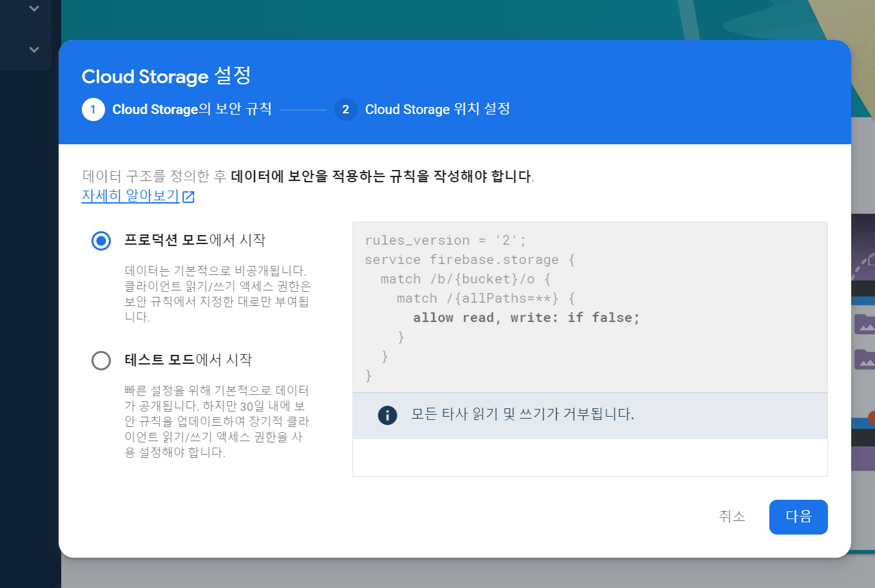Image resolution: width=875 pixels, height=588 pixels.
Task: Click the match /{allPaths=**} code line
Action: [x=486, y=298]
